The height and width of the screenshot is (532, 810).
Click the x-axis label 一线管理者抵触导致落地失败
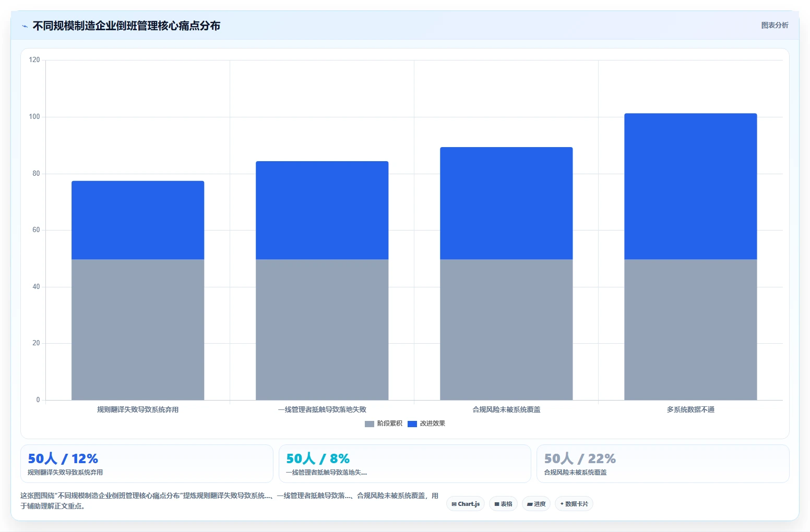pos(322,409)
